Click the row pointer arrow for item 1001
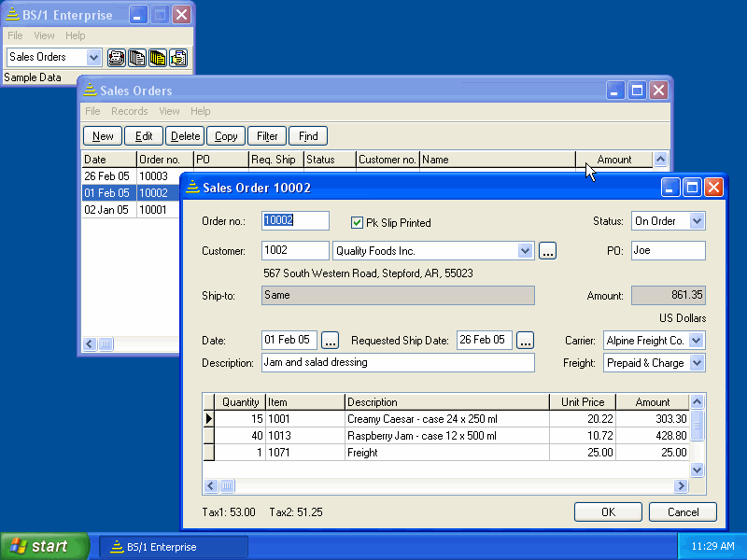Image resolution: width=747 pixels, height=560 pixels. pos(208,419)
